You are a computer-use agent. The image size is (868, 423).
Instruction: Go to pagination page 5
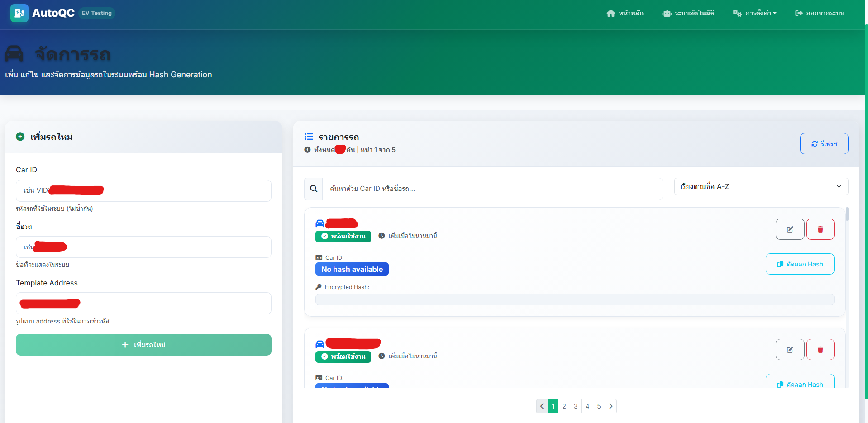[599, 406]
